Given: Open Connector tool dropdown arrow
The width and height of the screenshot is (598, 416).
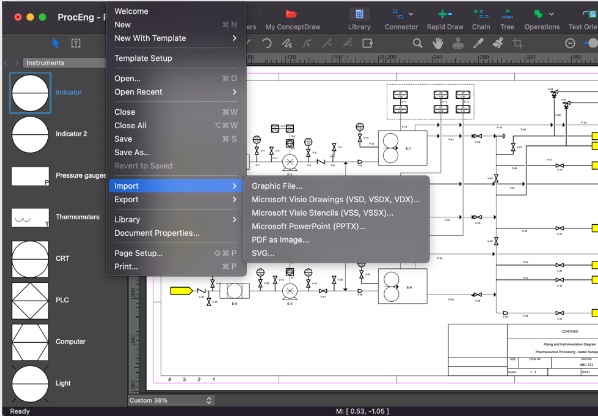Looking at the screenshot, I should tap(411, 14).
